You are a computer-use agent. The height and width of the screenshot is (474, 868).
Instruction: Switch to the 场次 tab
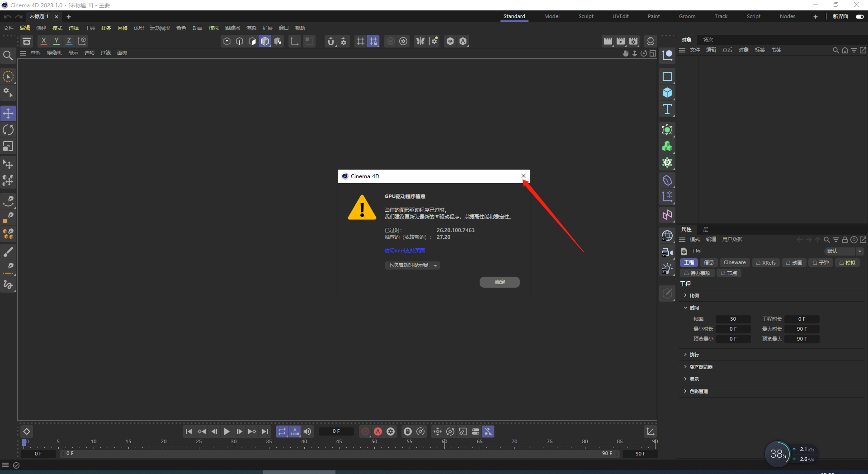pos(708,40)
